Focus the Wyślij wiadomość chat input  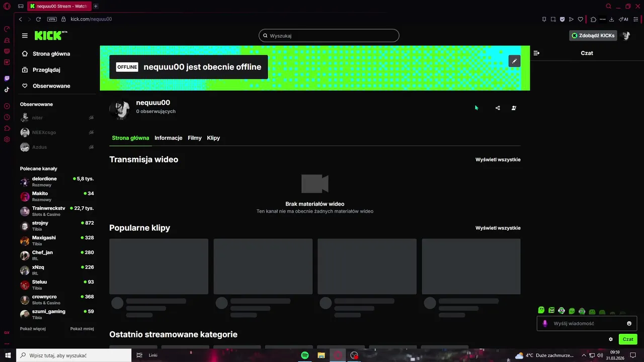tap(587, 323)
